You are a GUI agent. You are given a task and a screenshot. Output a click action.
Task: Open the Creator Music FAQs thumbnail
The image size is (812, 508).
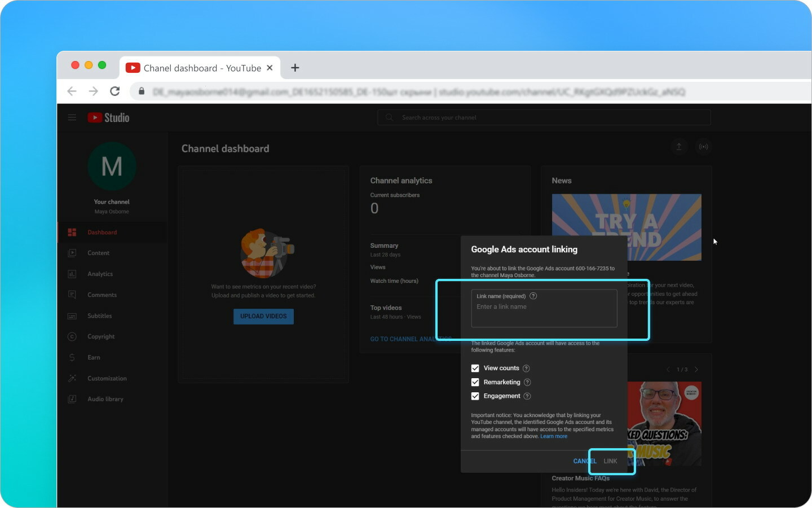pyautogui.click(x=664, y=423)
